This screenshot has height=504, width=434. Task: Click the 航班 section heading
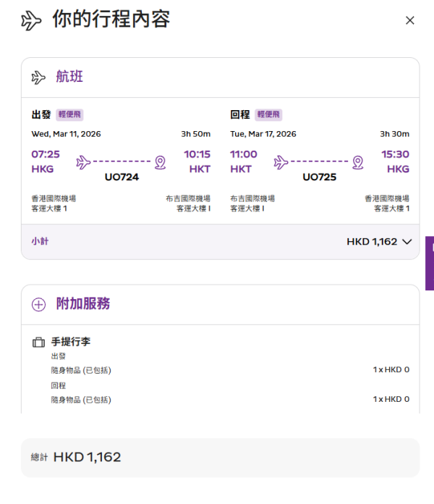pos(69,77)
